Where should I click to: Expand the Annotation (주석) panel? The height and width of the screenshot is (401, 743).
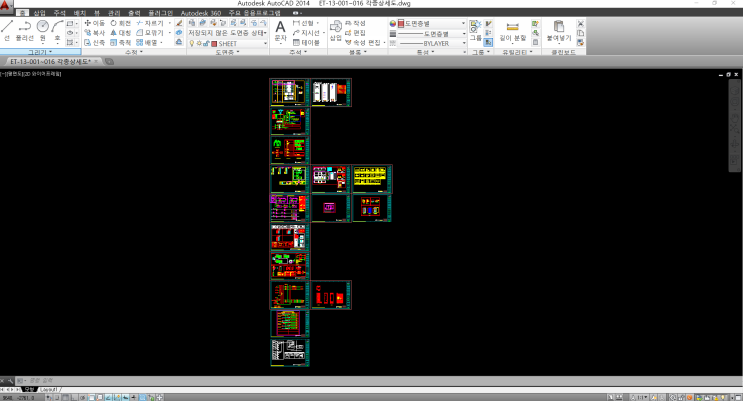click(298, 52)
